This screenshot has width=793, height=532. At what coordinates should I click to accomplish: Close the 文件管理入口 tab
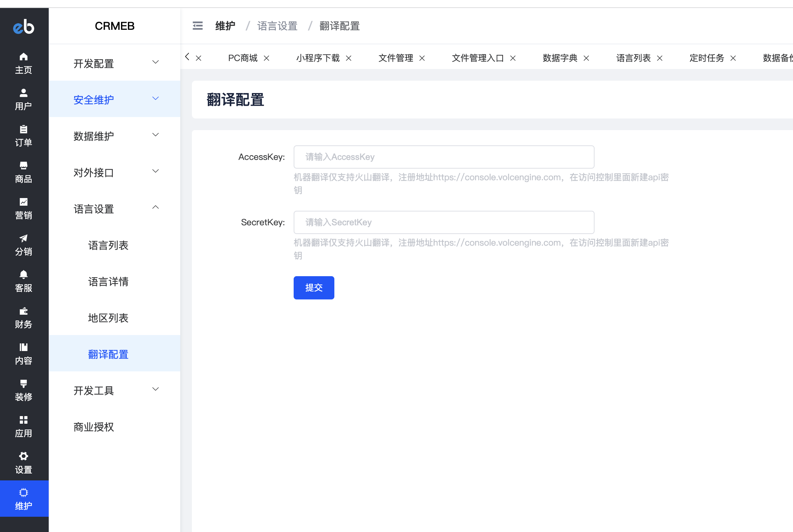[513, 58]
